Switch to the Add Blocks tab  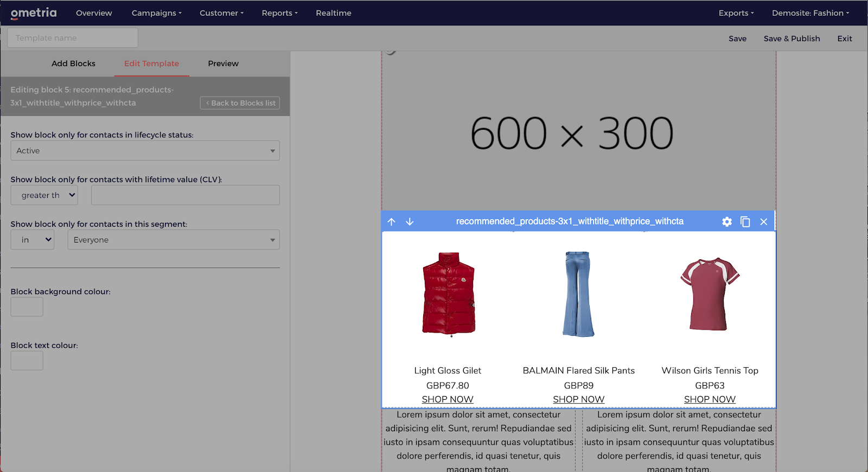coord(73,63)
